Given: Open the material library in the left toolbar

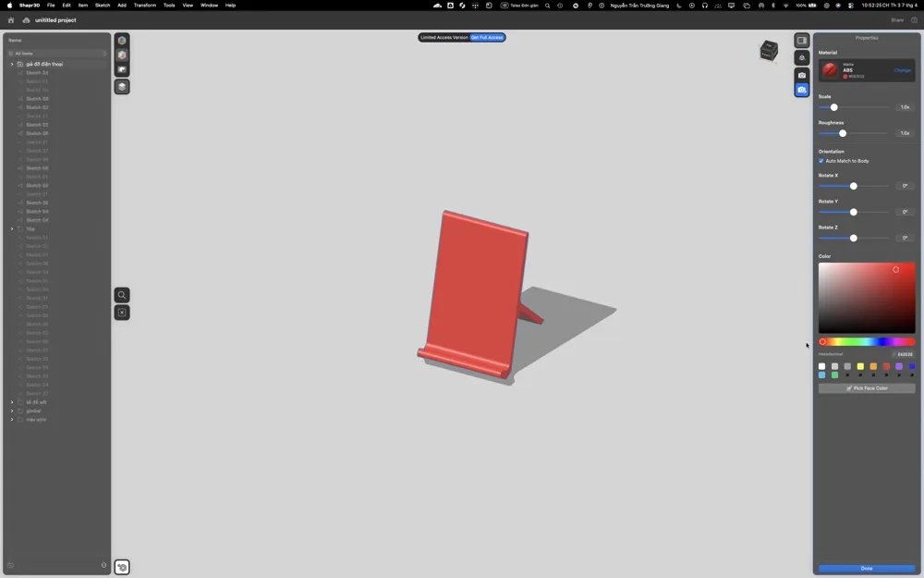Looking at the screenshot, I should (121, 40).
